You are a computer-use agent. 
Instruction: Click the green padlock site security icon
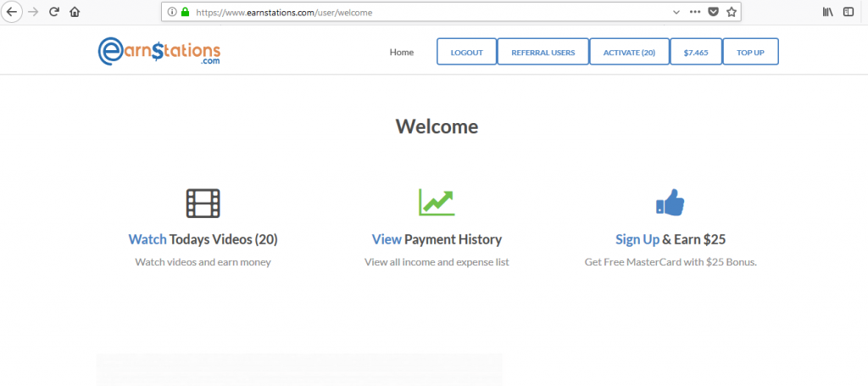(185, 13)
